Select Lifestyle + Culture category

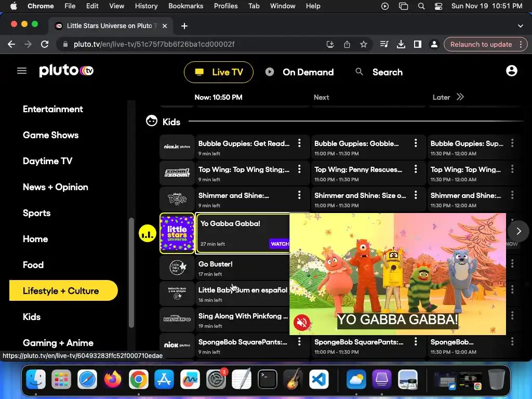(x=63, y=291)
